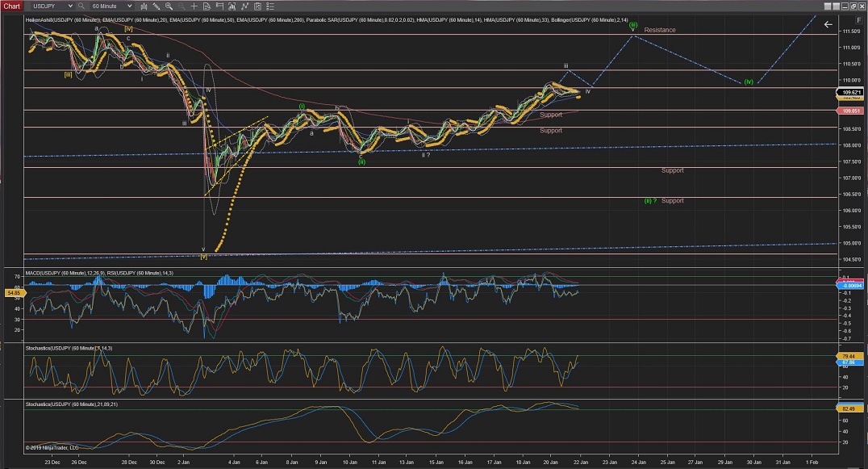Click the list icon at toolbar end
This screenshot has width=868, height=469.
tap(270, 6)
